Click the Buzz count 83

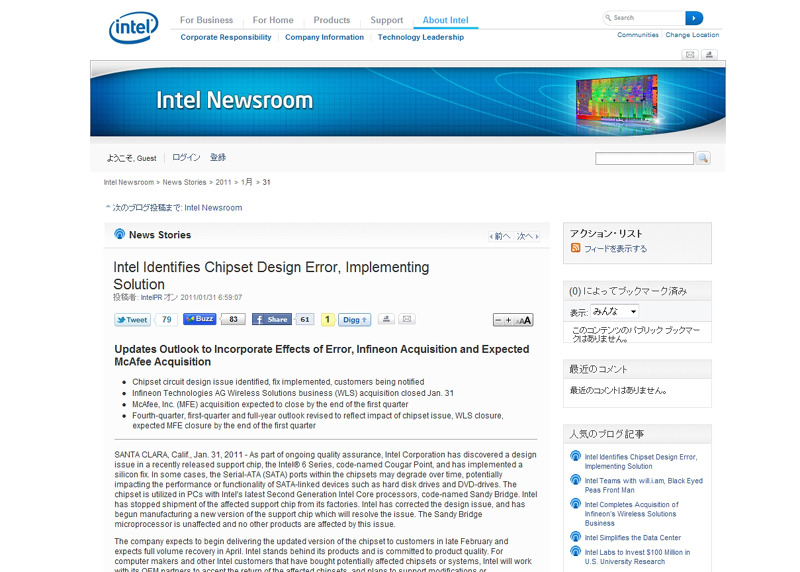233,319
